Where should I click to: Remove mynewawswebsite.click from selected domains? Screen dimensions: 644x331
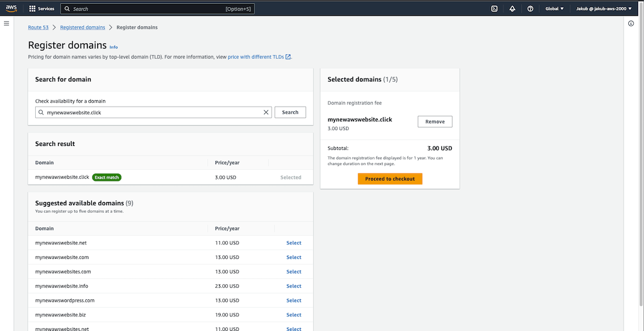[x=434, y=122]
